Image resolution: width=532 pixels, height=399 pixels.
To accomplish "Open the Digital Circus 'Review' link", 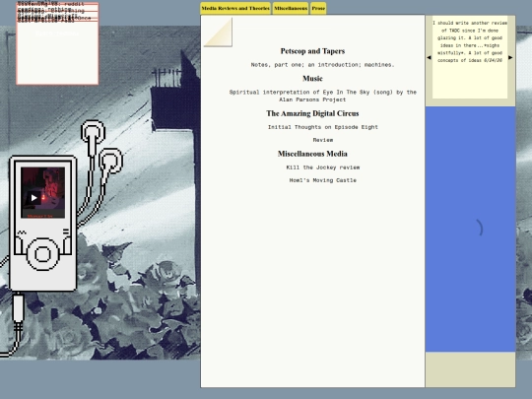I will coord(323,140).
